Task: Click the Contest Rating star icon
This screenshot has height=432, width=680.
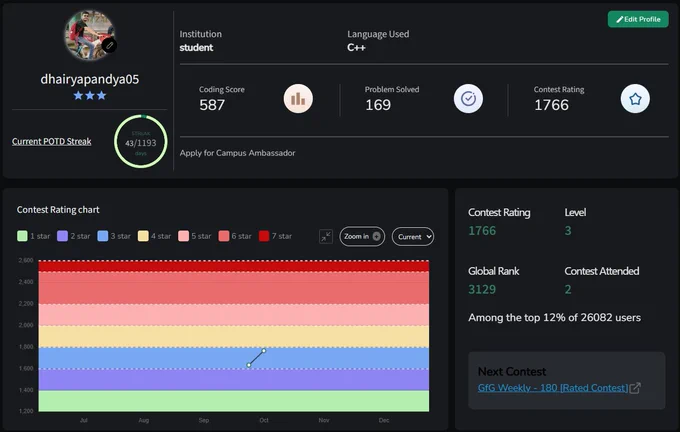Action: point(635,98)
